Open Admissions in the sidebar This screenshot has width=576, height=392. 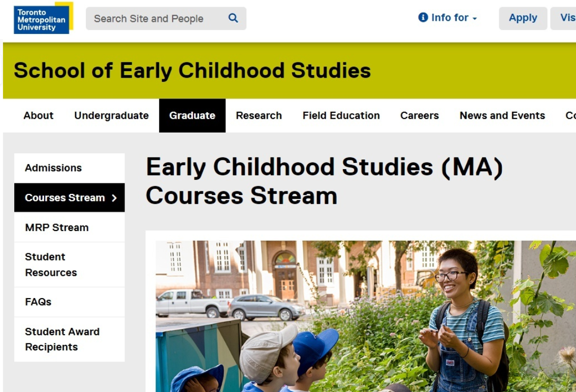(x=53, y=168)
